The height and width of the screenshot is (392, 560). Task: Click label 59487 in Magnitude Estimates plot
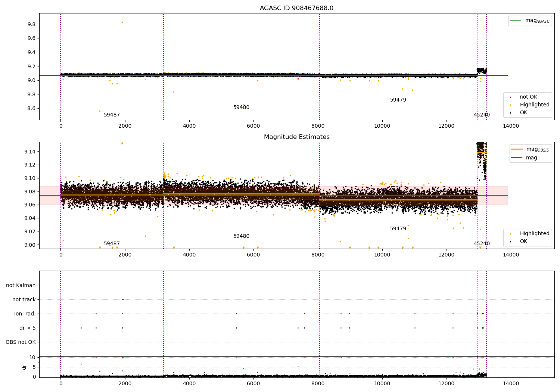click(112, 244)
